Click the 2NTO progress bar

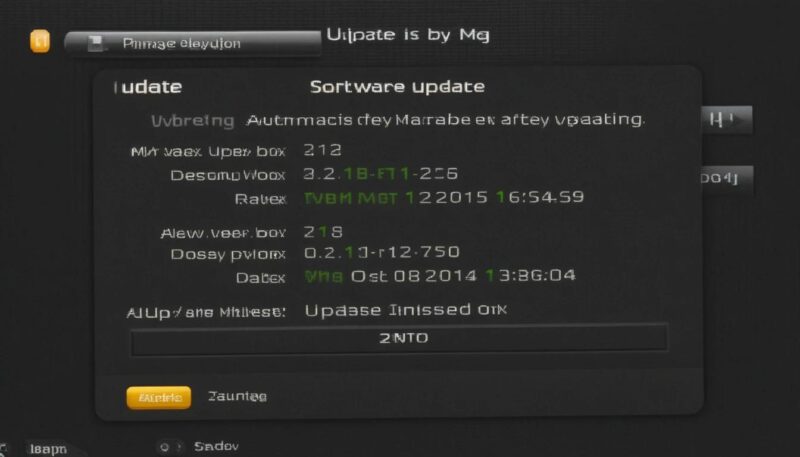(399, 339)
